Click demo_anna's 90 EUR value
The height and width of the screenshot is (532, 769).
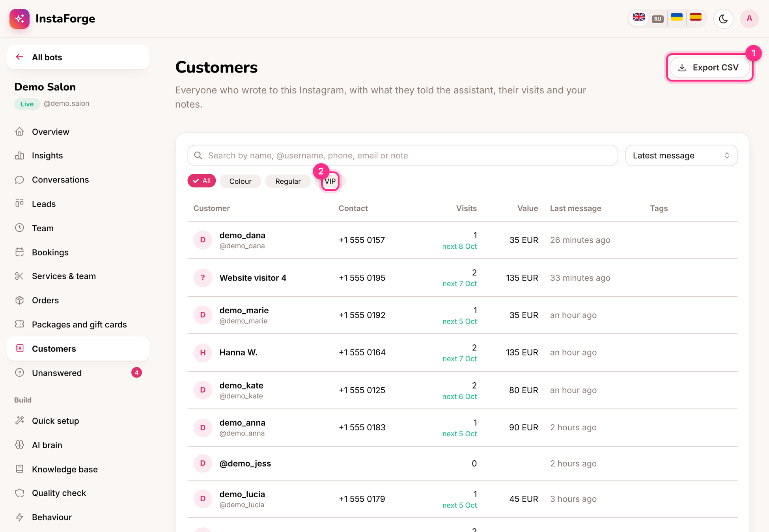pyautogui.click(x=523, y=428)
